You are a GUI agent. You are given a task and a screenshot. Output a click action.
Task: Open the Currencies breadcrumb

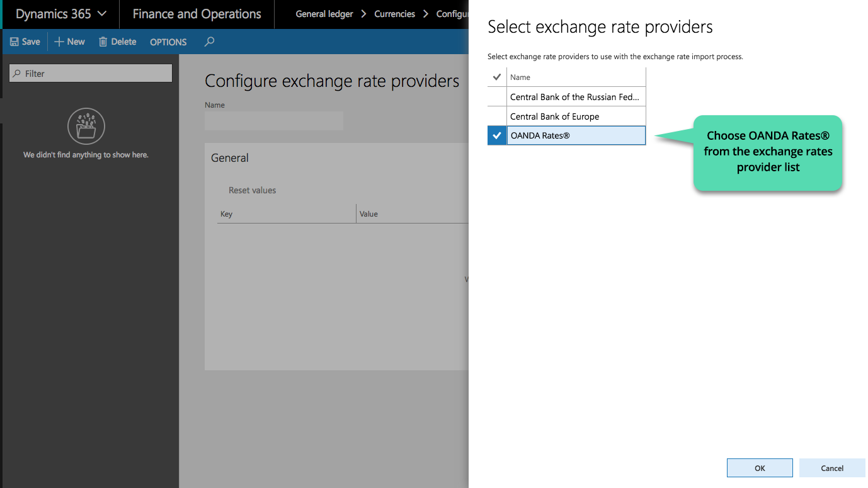click(394, 14)
